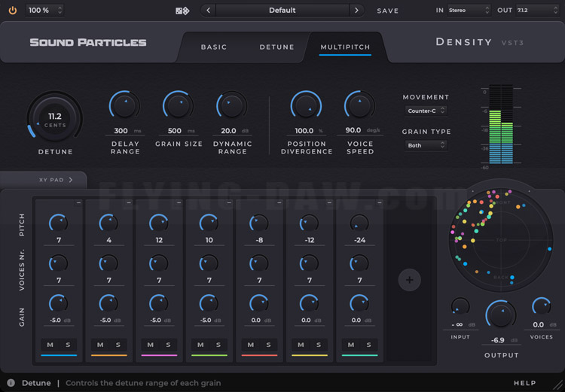This screenshot has width=565, height=392.
Task: Mute the green pitch 10 column
Action: tap(200, 345)
